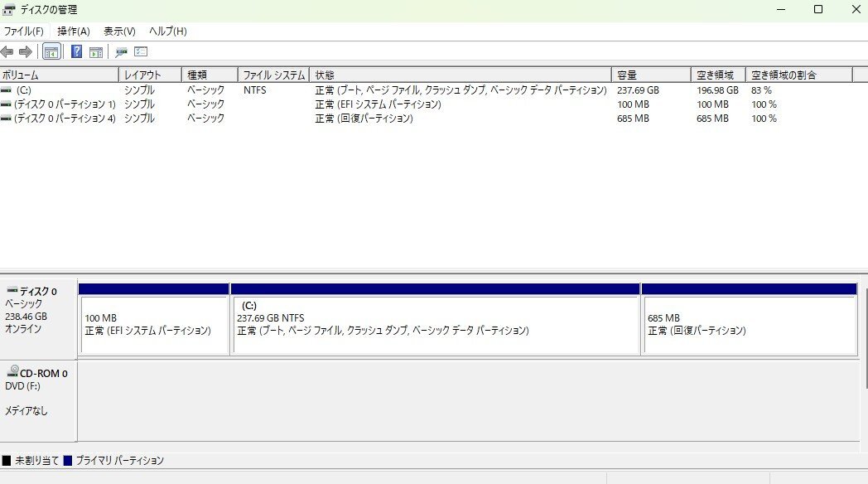Screen dimensions: 868x484
Task: Toggle the console tree pane visibility
Action: click(51, 51)
